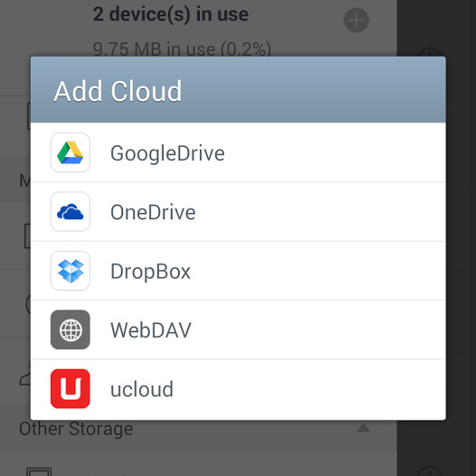Tap the 2 device(s) in use text
Viewport: 476px width, 476px height.
[170, 14]
